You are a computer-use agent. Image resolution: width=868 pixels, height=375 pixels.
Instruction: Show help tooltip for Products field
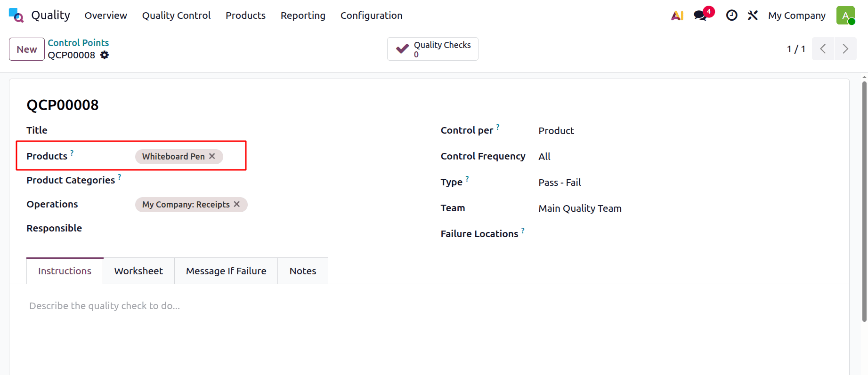[x=72, y=152]
